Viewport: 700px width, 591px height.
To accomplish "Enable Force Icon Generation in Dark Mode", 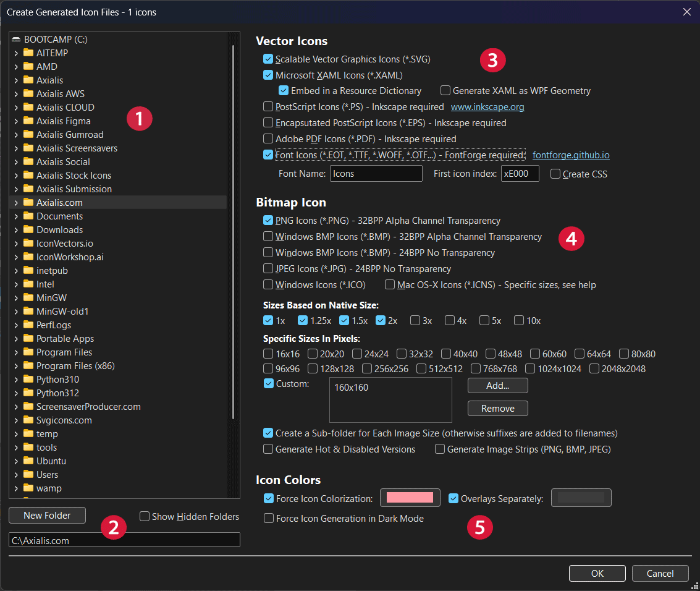I will click(x=268, y=519).
